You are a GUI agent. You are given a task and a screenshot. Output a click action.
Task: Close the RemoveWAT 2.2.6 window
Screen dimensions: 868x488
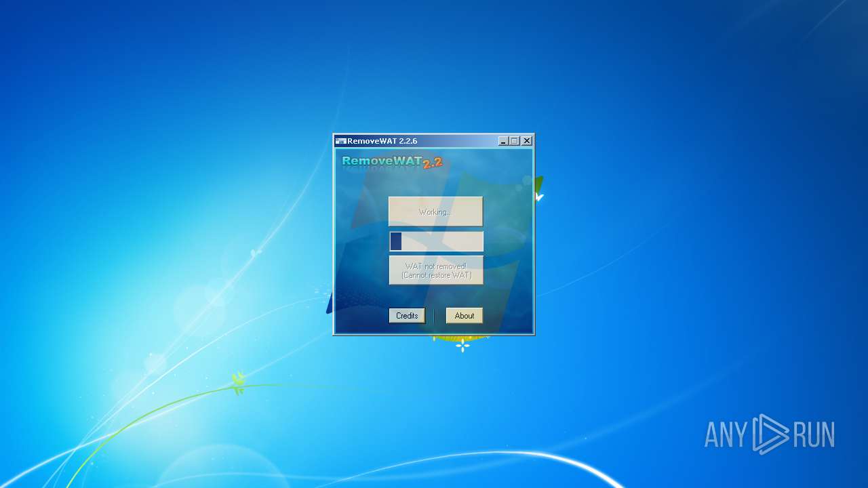[527, 141]
